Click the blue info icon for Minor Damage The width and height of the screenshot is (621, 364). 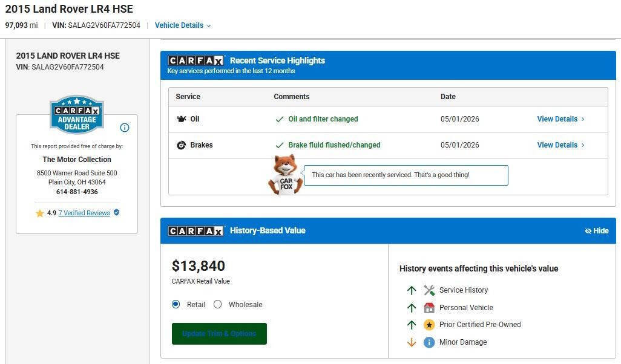click(429, 342)
